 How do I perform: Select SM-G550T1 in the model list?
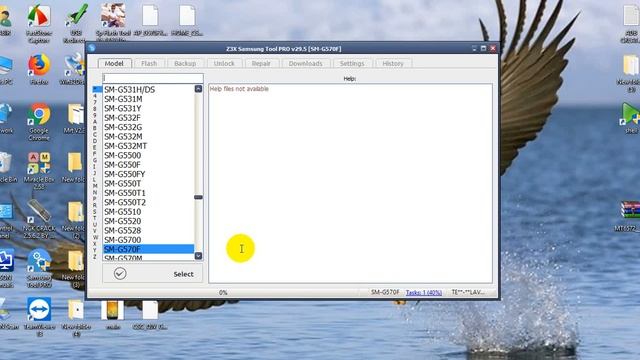pyautogui.click(x=149, y=193)
